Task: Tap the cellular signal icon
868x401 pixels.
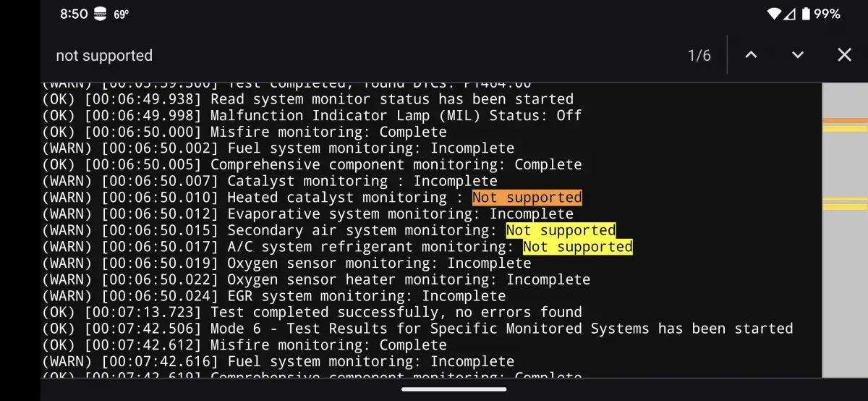Action: tap(789, 14)
